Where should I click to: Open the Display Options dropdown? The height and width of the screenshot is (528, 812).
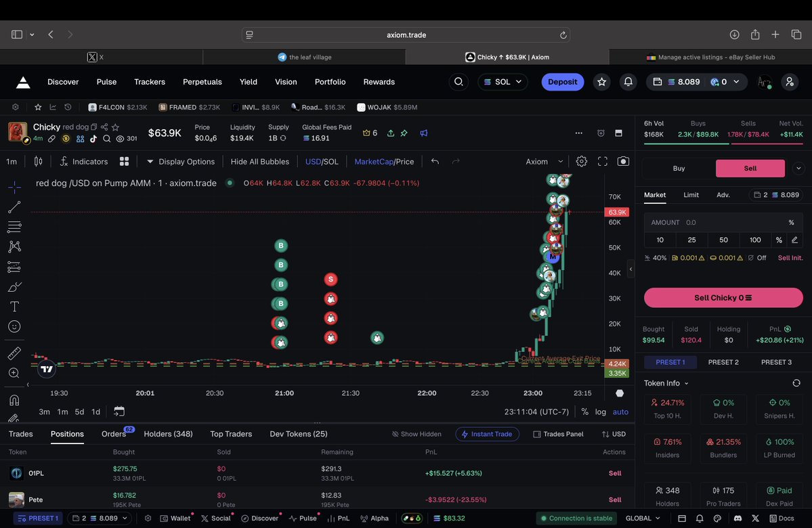(181, 162)
